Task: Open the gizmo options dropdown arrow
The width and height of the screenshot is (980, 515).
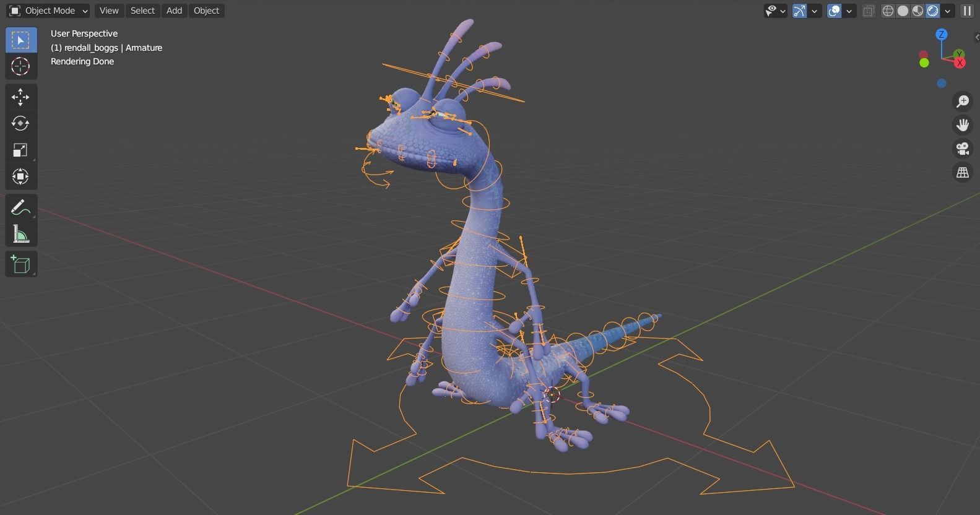Action: pyautogui.click(x=815, y=11)
